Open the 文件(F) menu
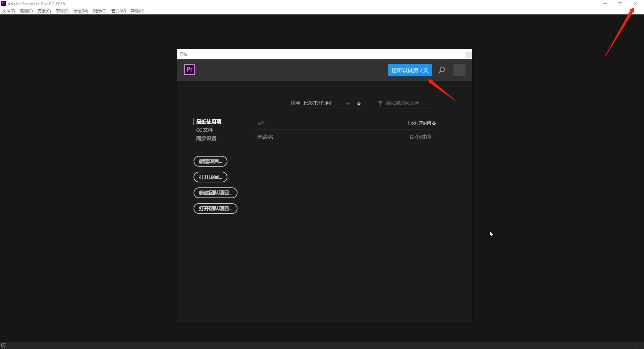644x349 pixels. 9,11
